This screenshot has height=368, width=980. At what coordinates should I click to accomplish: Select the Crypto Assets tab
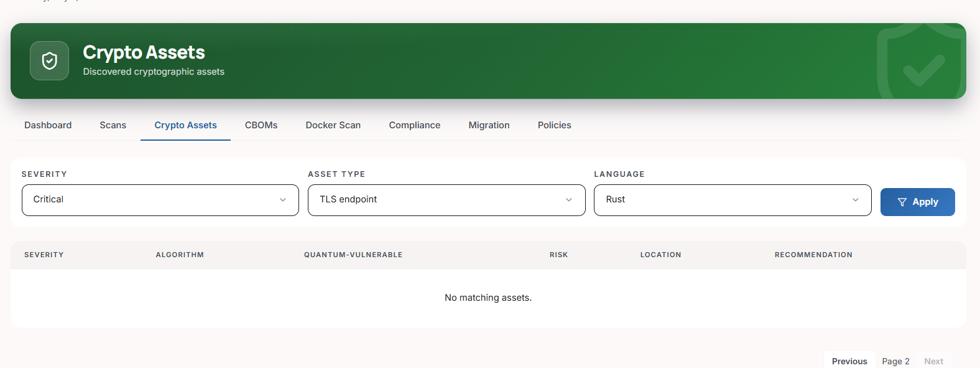point(186,125)
